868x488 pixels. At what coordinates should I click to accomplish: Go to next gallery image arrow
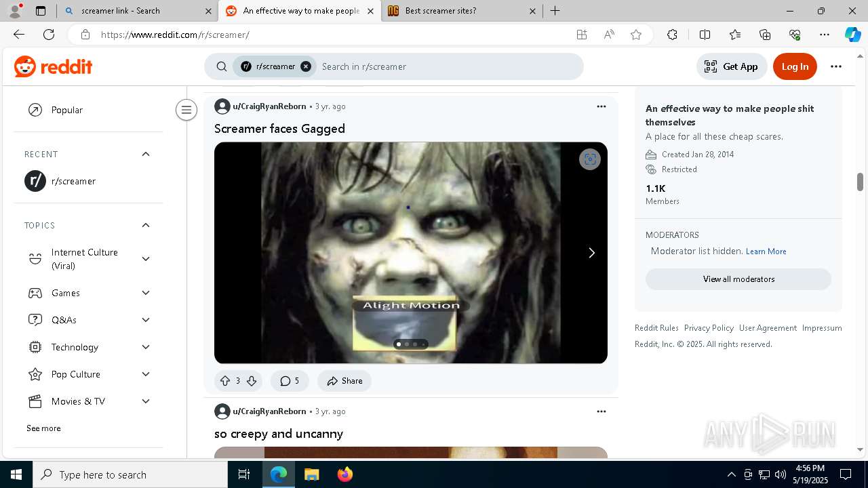pyautogui.click(x=591, y=253)
